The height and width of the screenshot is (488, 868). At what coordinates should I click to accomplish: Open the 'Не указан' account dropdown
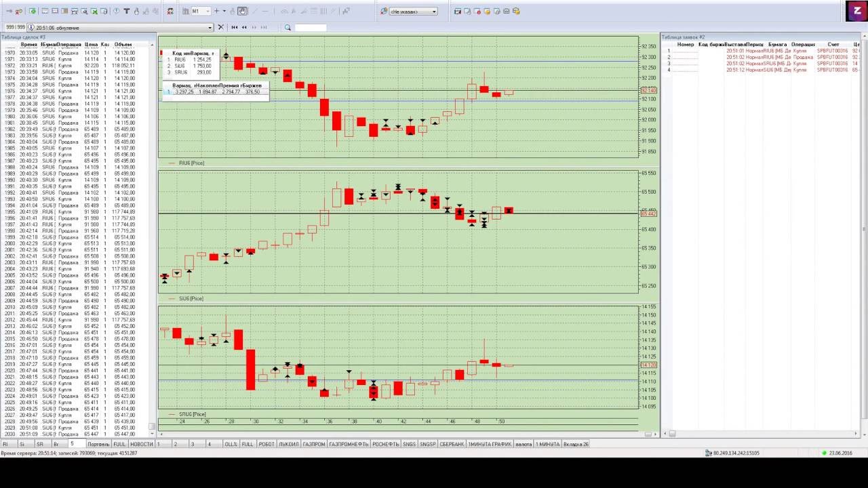pyautogui.click(x=434, y=12)
